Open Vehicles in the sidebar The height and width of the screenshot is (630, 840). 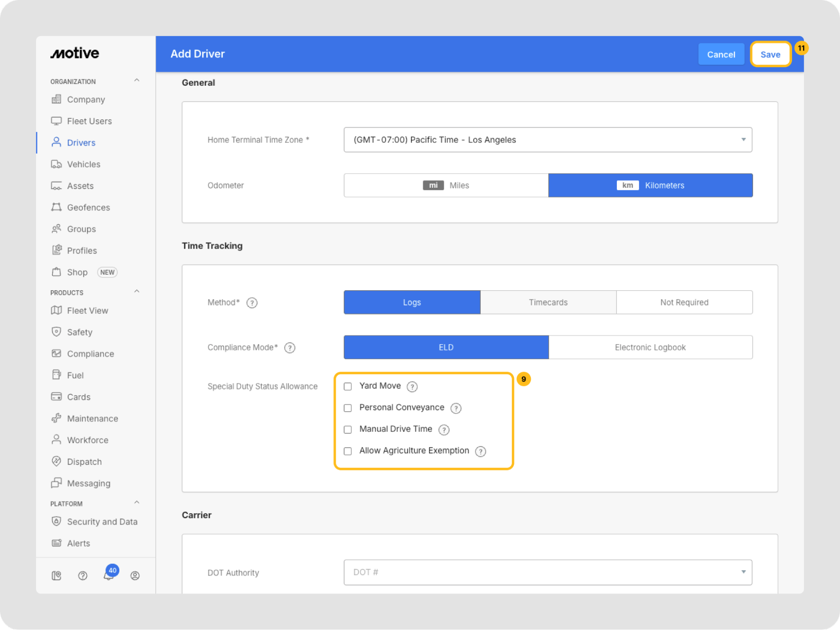coord(83,164)
